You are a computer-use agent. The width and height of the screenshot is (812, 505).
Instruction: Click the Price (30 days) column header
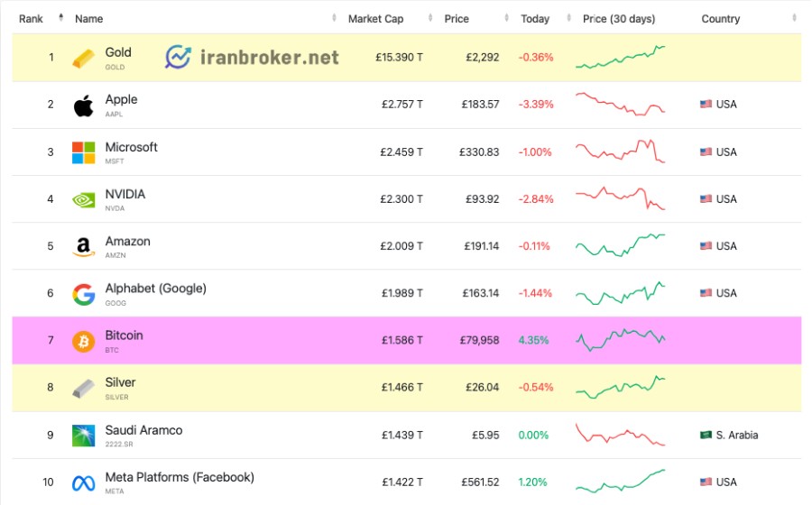(x=619, y=19)
